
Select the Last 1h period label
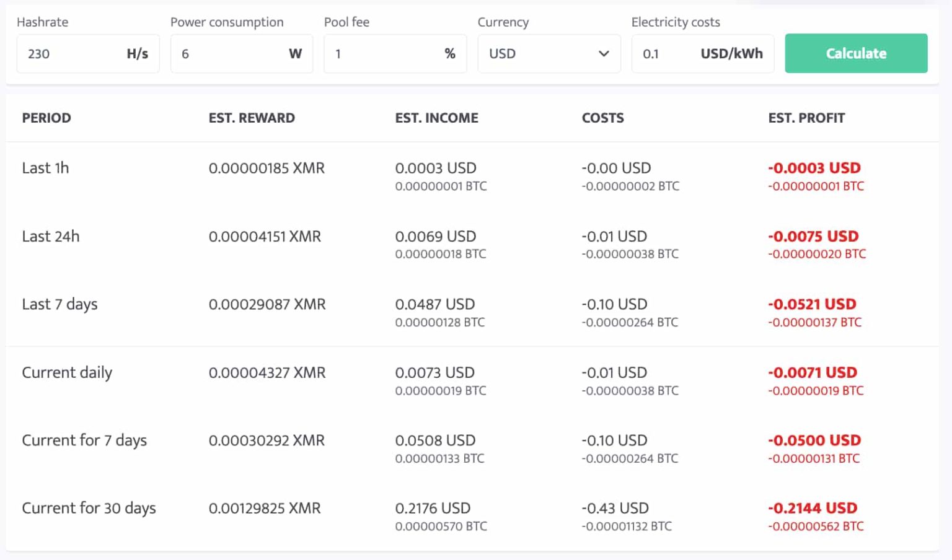coord(45,168)
